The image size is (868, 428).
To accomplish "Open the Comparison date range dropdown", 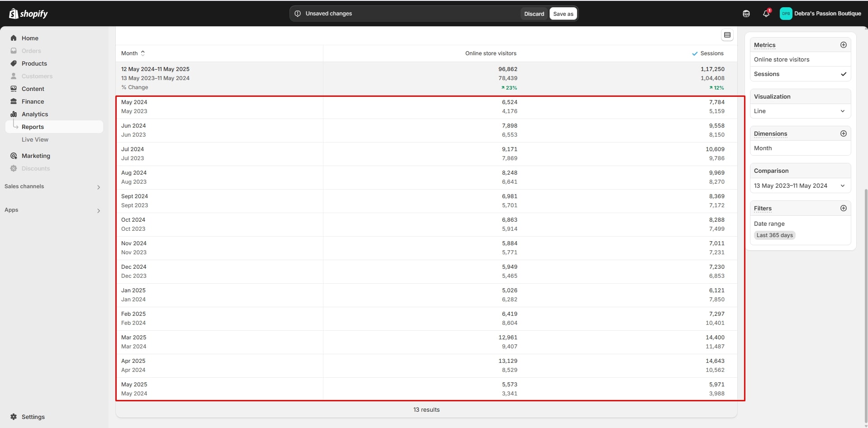I will [x=800, y=186].
